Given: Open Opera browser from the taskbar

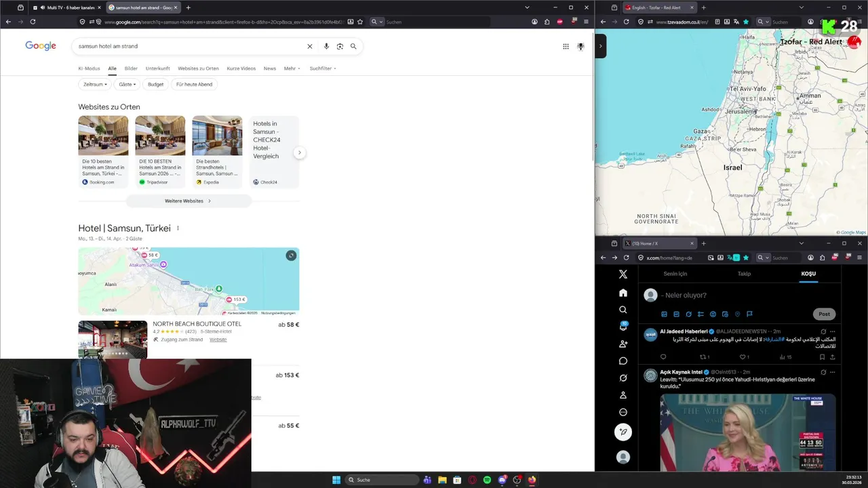Looking at the screenshot, I should point(472,480).
